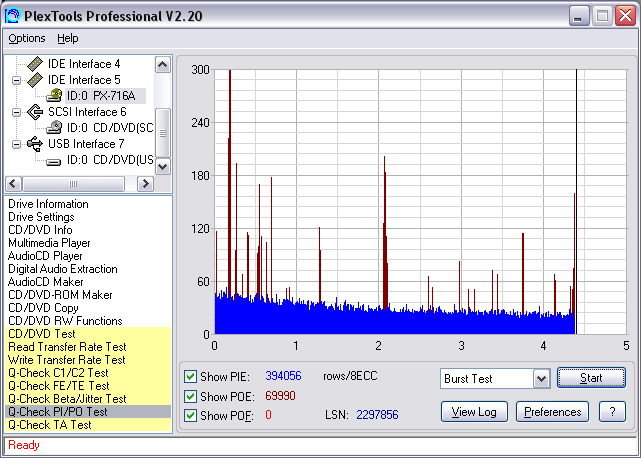Click the PlexTools app icon in title bar

[12, 16]
